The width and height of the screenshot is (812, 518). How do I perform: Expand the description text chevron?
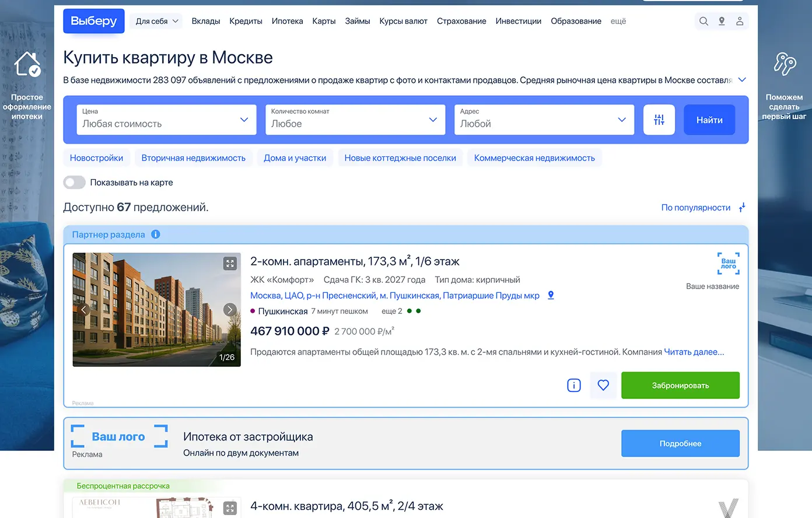[x=742, y=80]
